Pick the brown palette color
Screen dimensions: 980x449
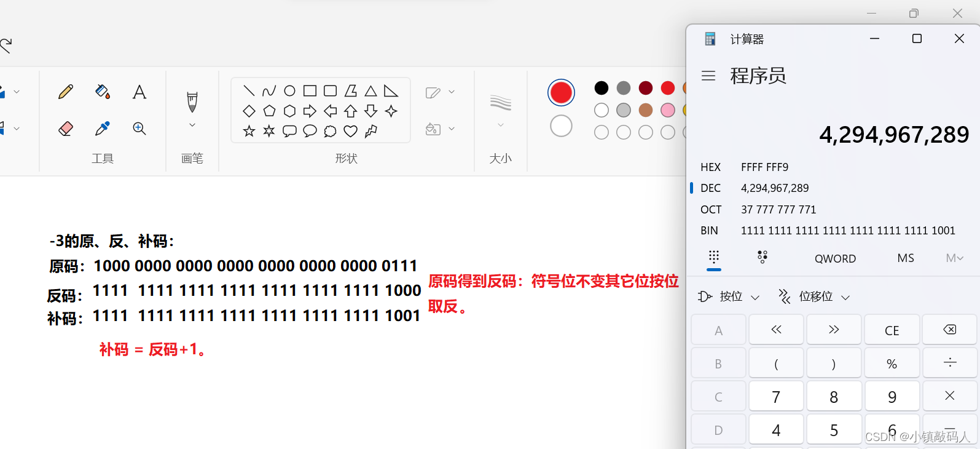[x=646, y=110]
